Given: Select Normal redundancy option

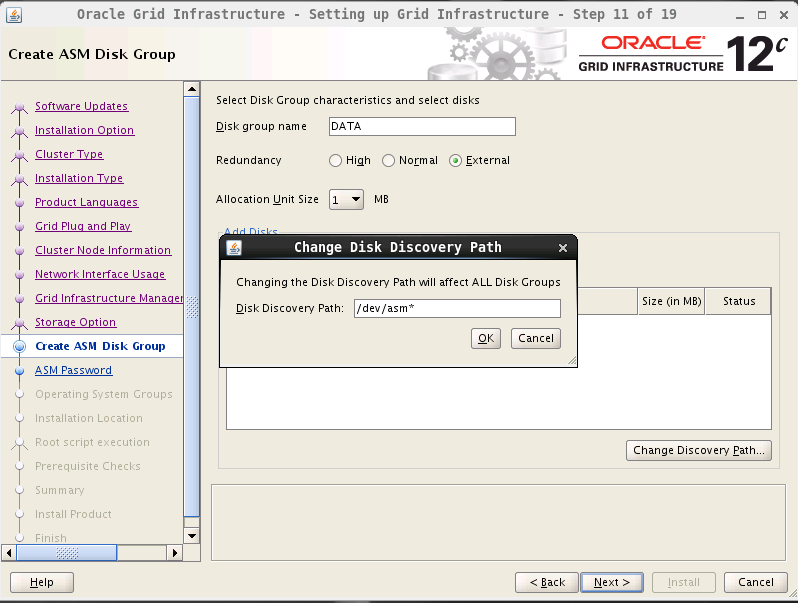Looking at the screenshot, I should (388, 160).
